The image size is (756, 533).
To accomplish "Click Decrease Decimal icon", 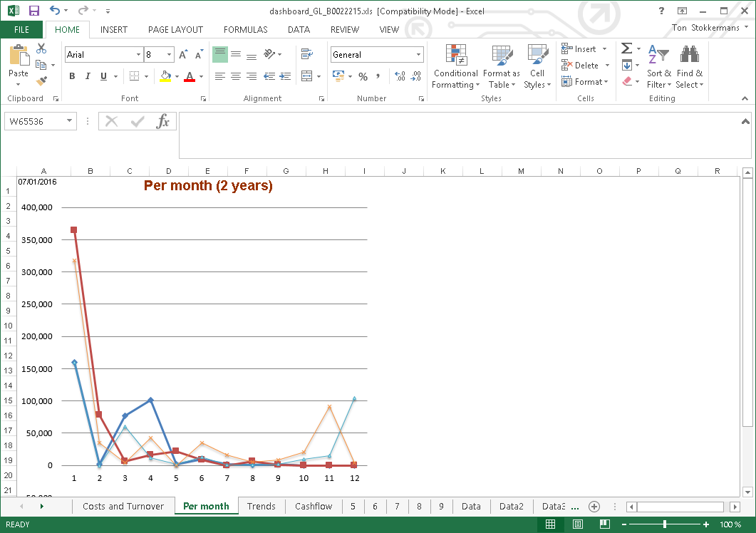I will click(x=416, y=76).
